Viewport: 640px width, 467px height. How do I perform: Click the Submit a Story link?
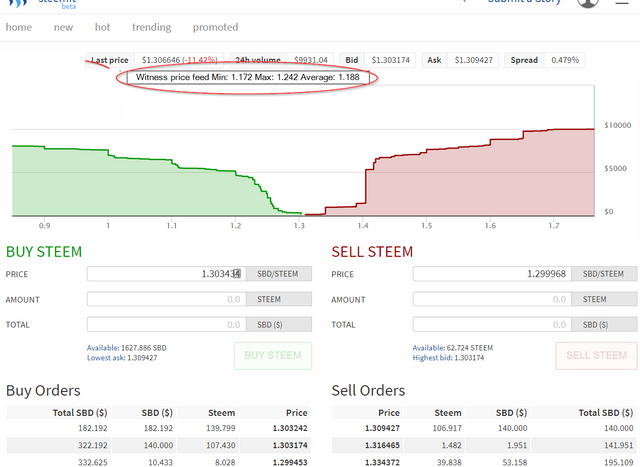[x=524, y=2]
